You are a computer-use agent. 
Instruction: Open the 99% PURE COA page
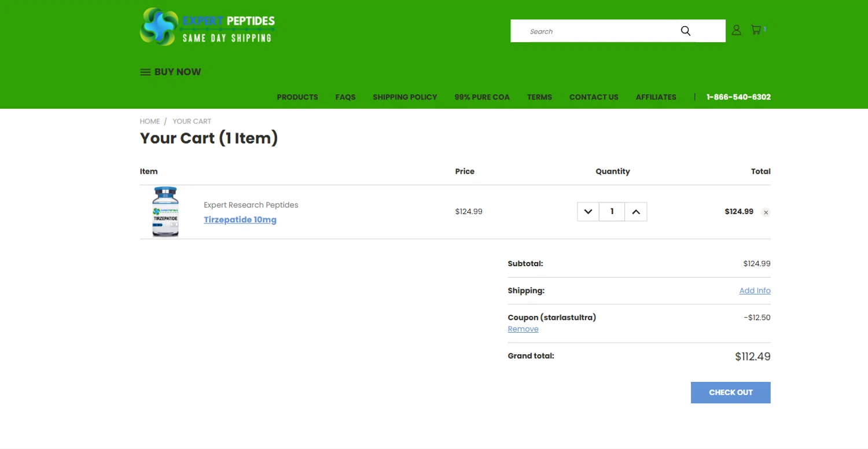click(482, 97)
